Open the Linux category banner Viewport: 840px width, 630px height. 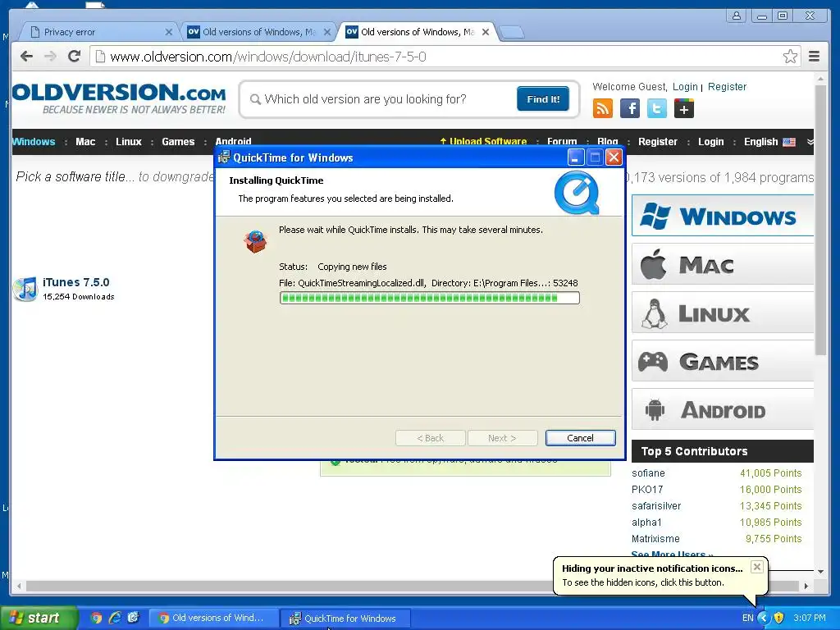[723, 313]
